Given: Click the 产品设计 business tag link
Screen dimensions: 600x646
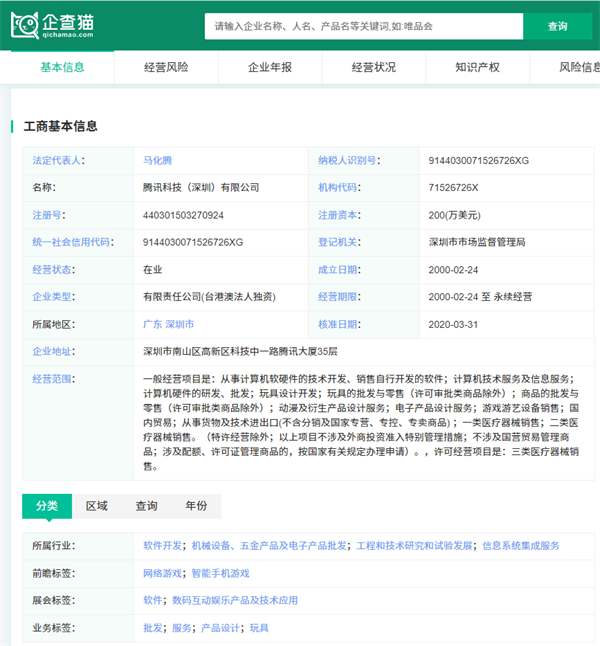Looking at the screenshot, I should (x=221, y=628).
